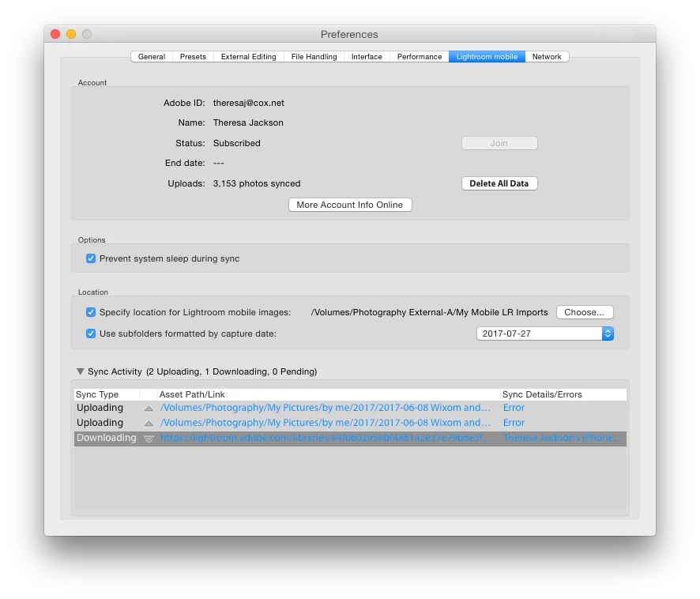The image size is (700, 599).
Task: Click the Delete All Data button
Action: click(x=499, y=183)
